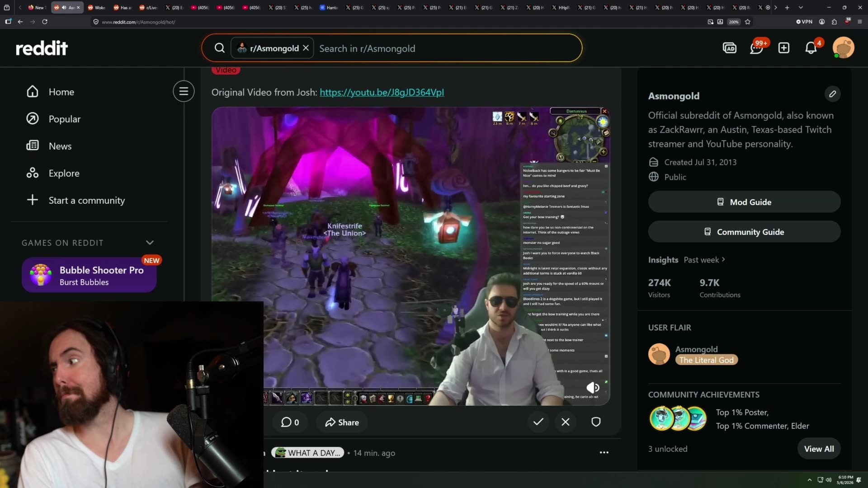
Task: Click the Create post plus icon
Action: pos(784,48)
